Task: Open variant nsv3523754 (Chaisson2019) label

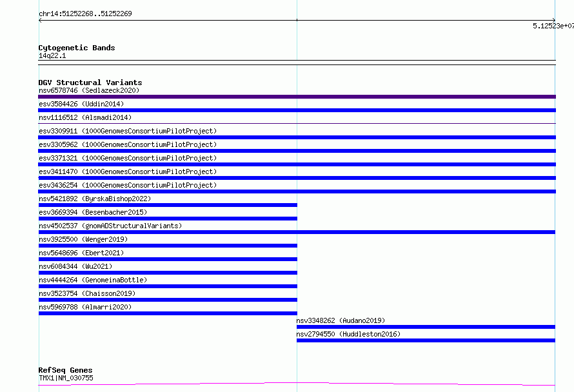Action: pyautogui.click(x=87, y=293)
